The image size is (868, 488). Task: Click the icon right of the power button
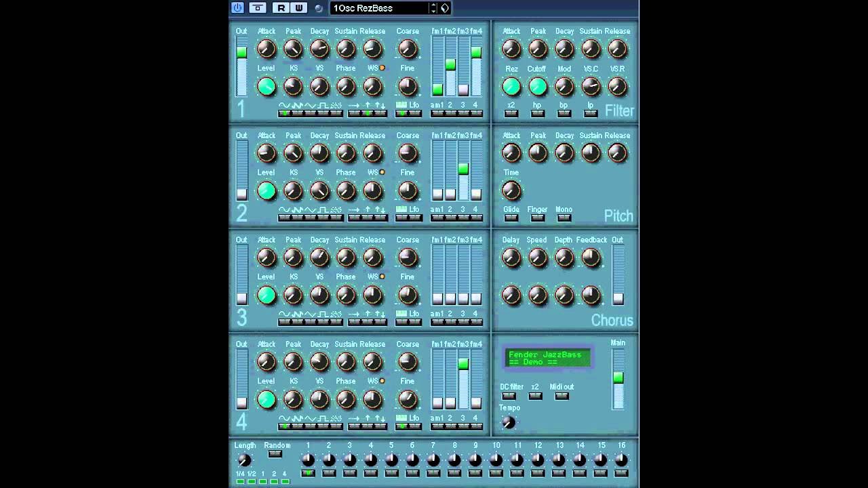click(x=257, y=8)
